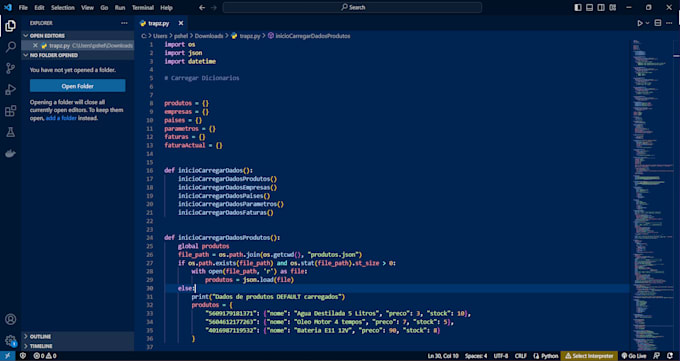Image resolution: width=680 pixels, height=361 pixels.
Task: Open the Search view in activity bar
Action: point(10,47)
